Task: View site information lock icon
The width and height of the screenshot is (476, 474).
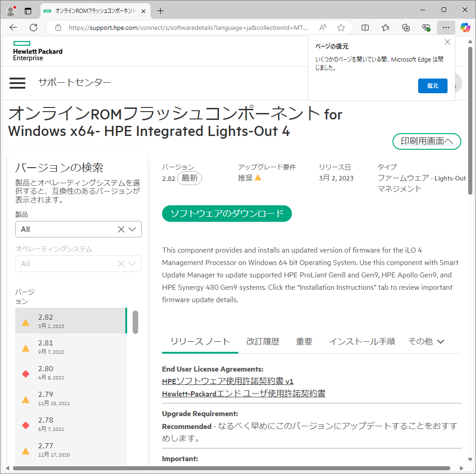Action: pyautogui.click(x=58, y=28)
